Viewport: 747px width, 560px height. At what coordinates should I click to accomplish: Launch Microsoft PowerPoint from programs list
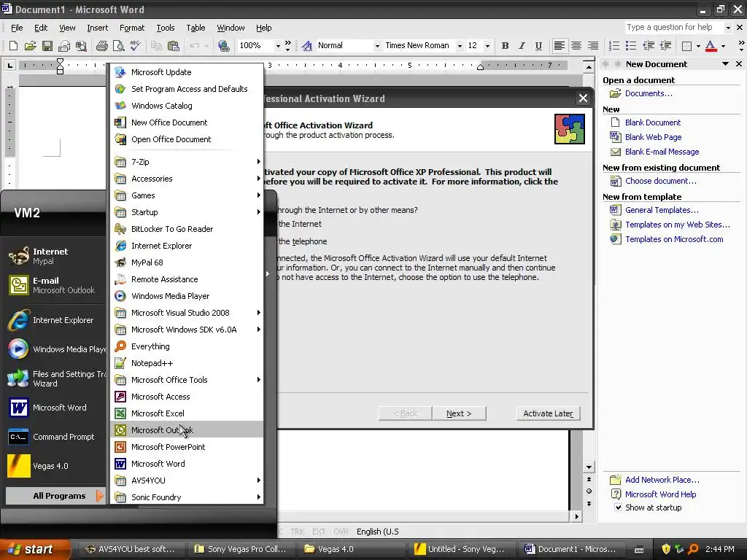[x=187, y=447]
